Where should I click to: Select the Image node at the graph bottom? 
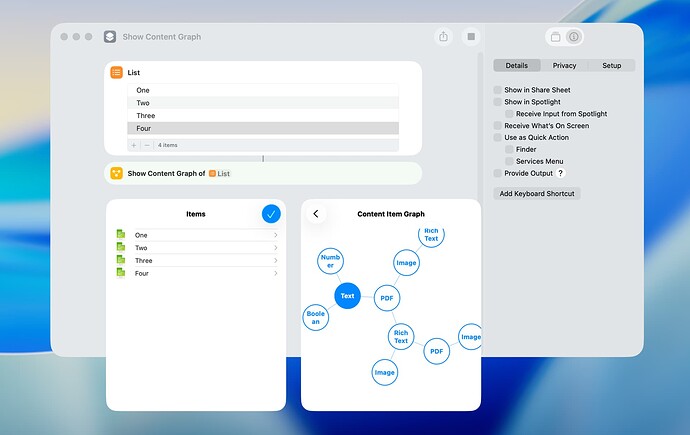click(385, 372)
